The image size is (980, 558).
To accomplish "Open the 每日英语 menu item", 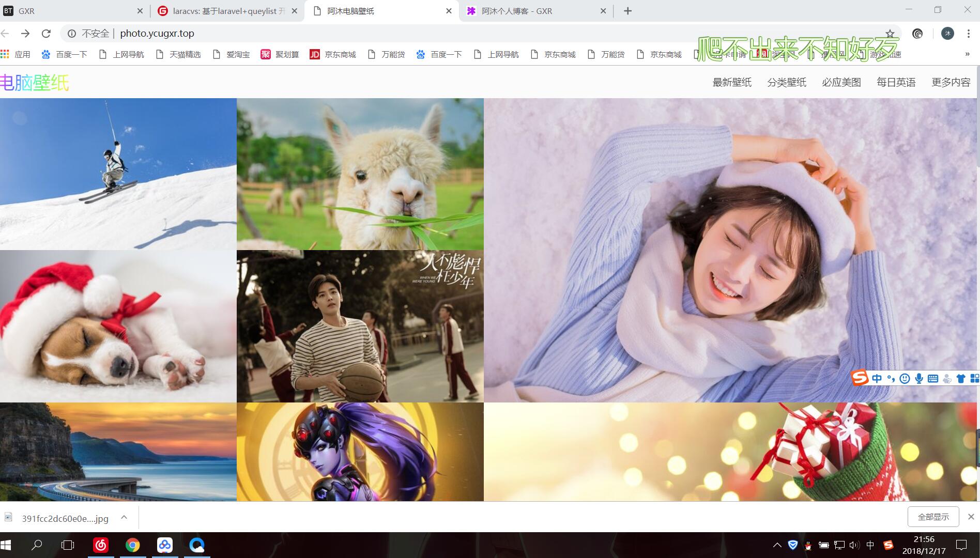I will [x=896, y=82].
